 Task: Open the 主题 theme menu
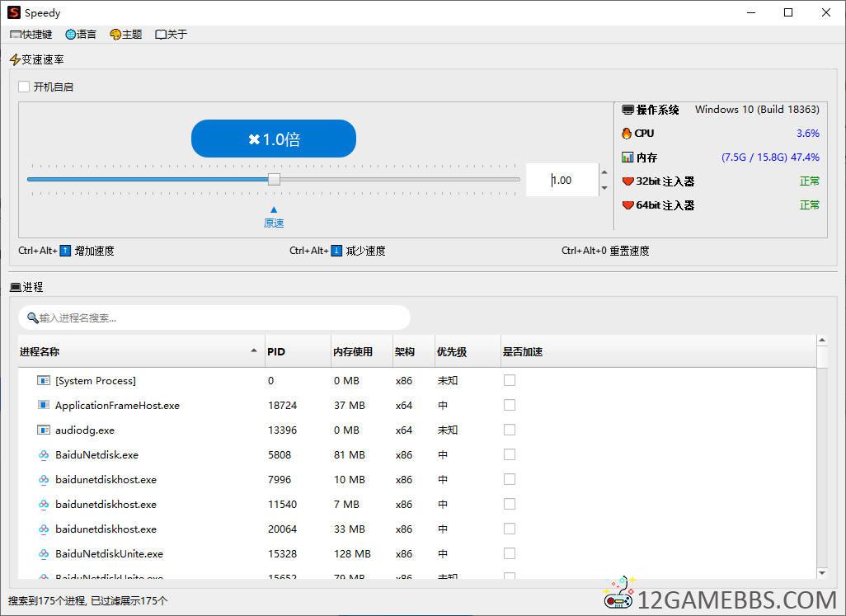126,35
